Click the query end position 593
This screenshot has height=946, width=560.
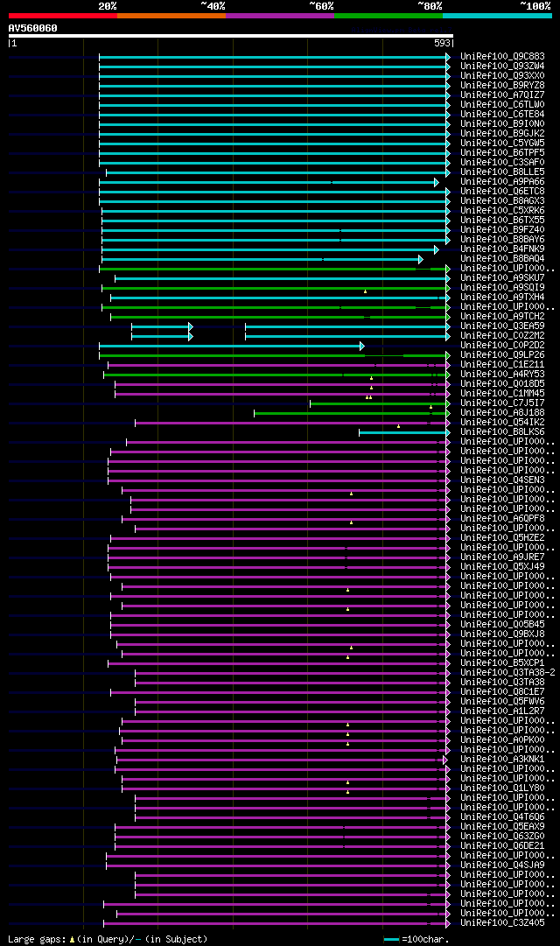[443, 44]
